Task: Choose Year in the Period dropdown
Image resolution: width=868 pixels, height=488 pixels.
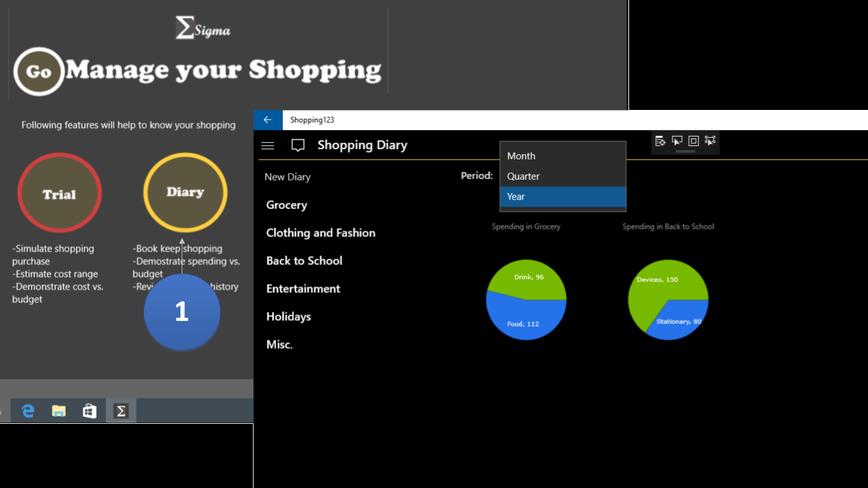Action: 563,196
